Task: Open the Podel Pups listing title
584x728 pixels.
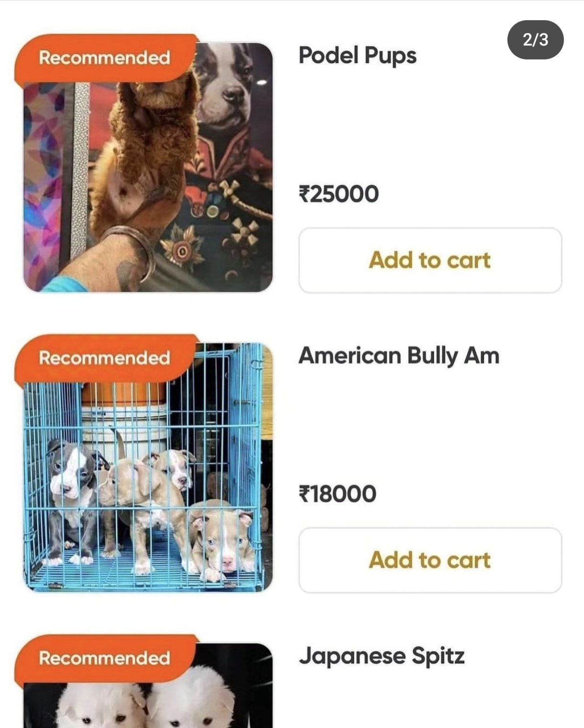Action: coord(358,56)
